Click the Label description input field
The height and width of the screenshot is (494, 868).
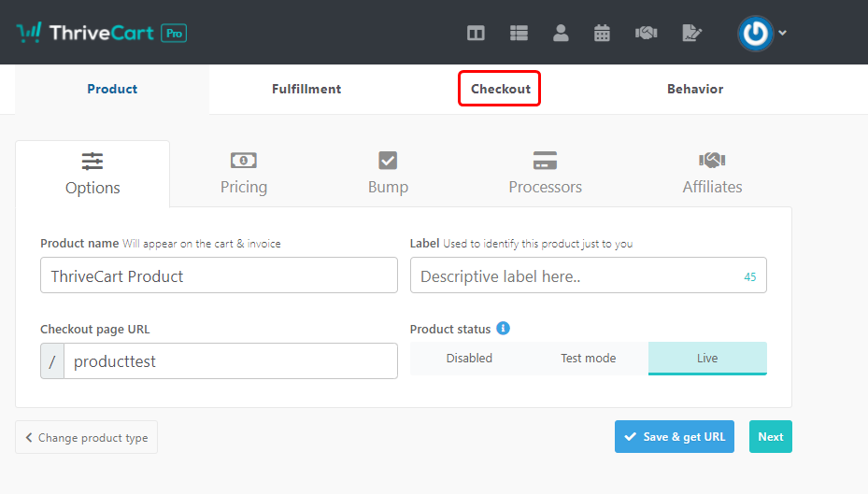tap(575, 276)
